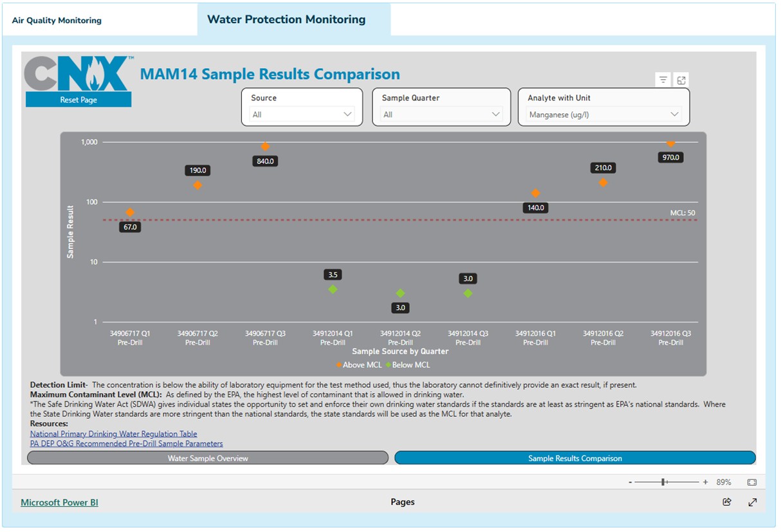Click the focus mode icon above the chart
The height and width of the screenshot is (532, 781).
coord(681,80)
